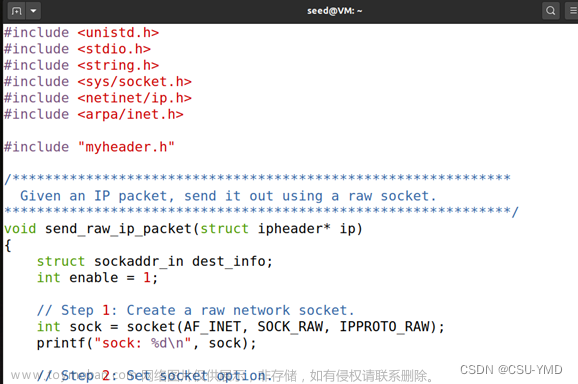Open the terminal search icon
Viewport: 578px width, 384px height.
tap(551, 11)
